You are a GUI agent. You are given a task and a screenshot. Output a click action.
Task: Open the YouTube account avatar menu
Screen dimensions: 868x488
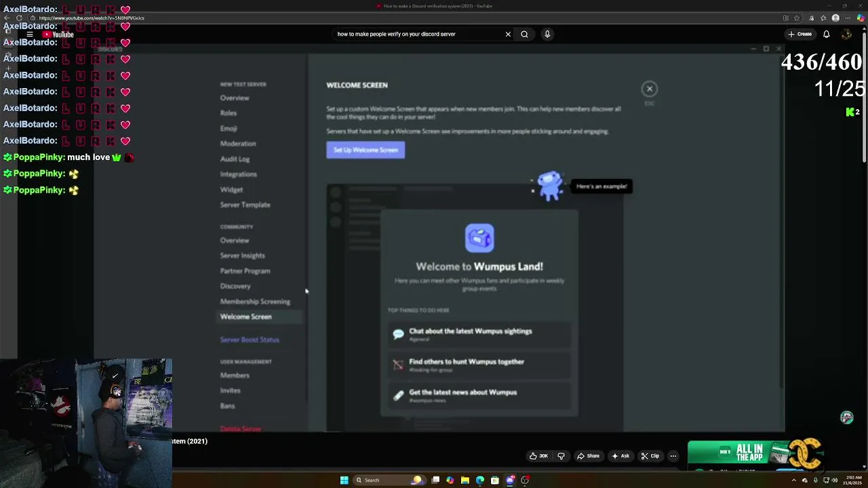click(x=846, y=34)
